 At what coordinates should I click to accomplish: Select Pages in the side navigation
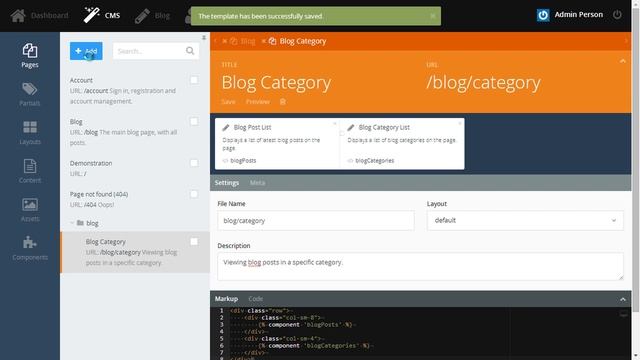30,56
